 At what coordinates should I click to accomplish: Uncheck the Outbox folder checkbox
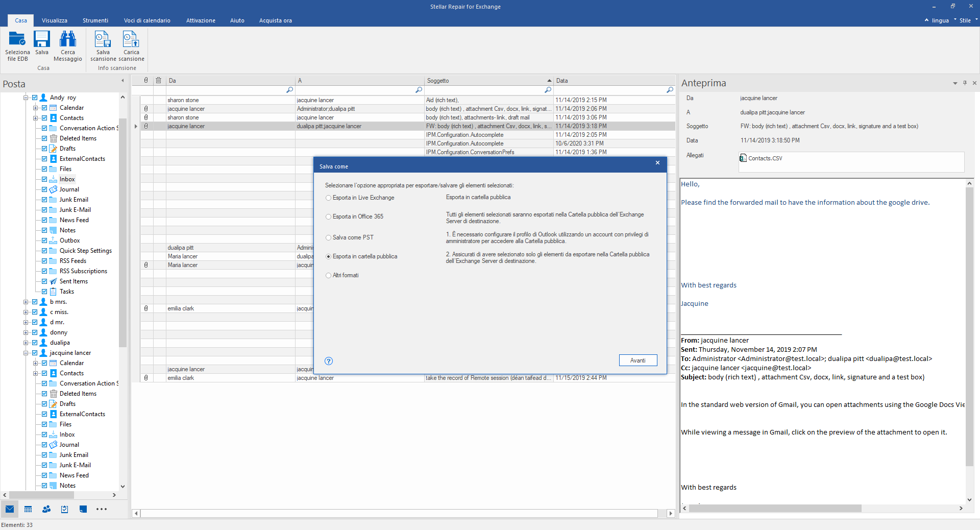tap(44, 240)
